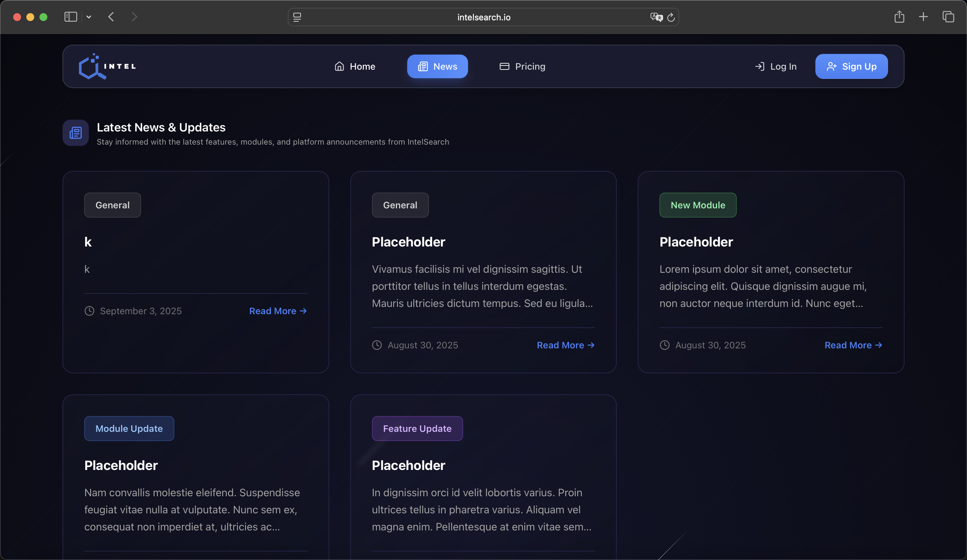
Task: Click the Log In link
Action: click(x=776, y=66)
